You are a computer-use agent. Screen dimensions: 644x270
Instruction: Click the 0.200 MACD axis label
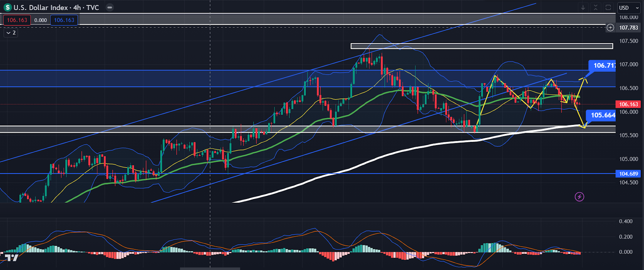[x=625, y=237]
